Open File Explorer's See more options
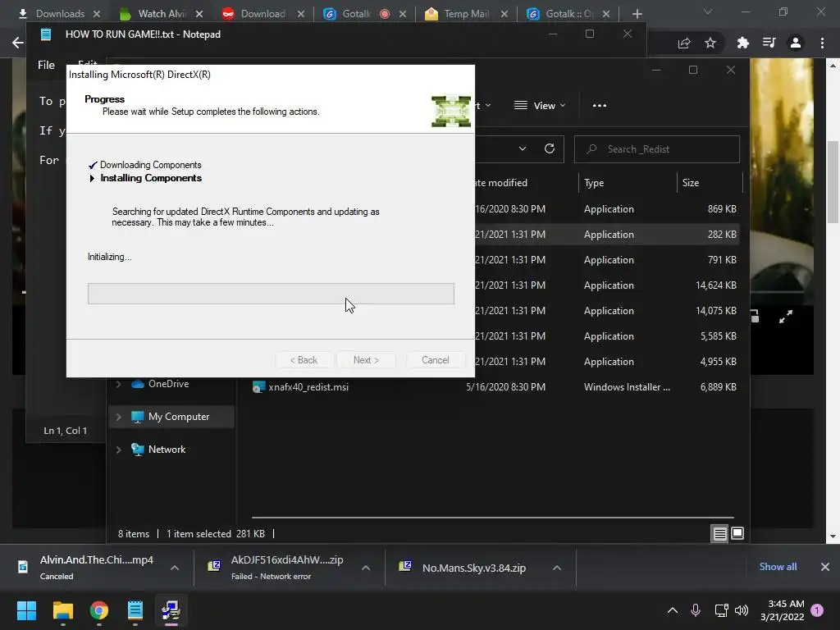Viewport: 840px width, 630px height. (600, 106)
